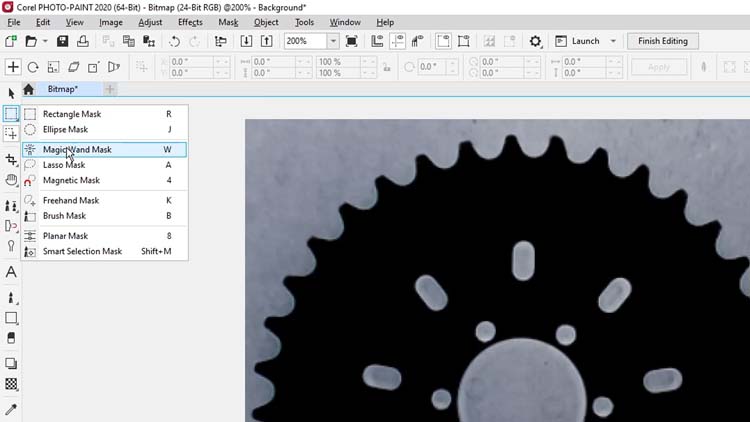
Task: Click the Finish Editing button
Action: tap(663, 41)
